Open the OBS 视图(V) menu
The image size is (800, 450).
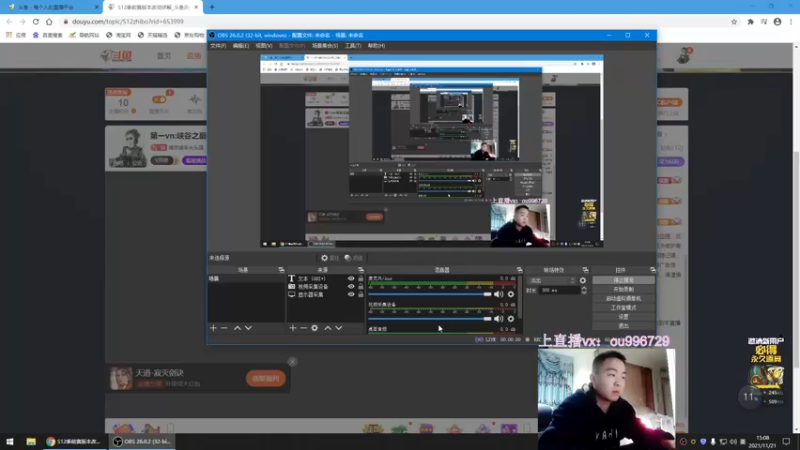point(264,46)
